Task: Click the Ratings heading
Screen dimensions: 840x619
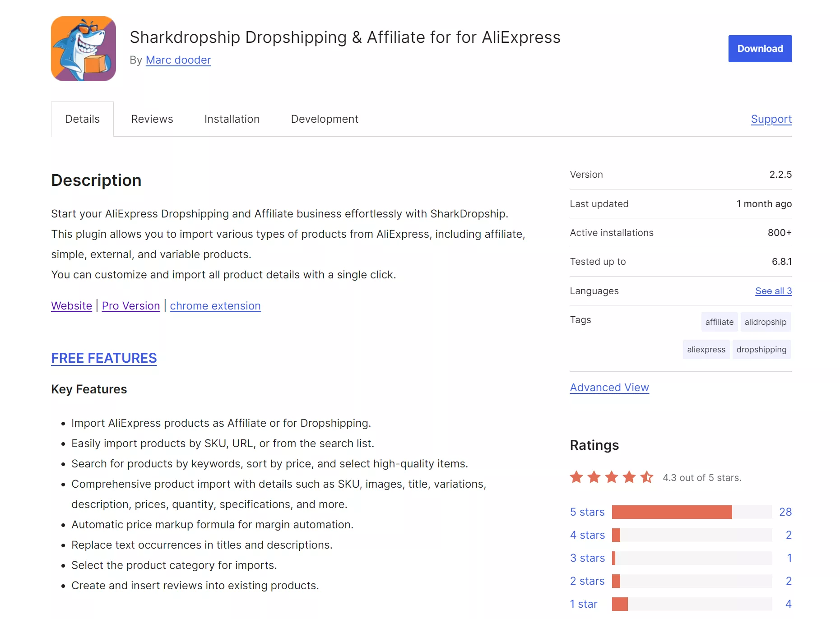Action: [594, 445]
